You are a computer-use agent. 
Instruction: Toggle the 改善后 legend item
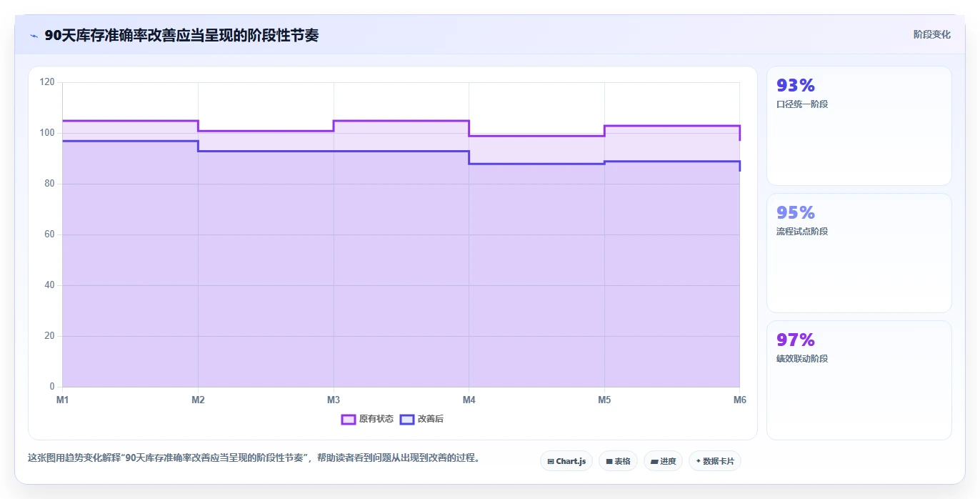421,419
